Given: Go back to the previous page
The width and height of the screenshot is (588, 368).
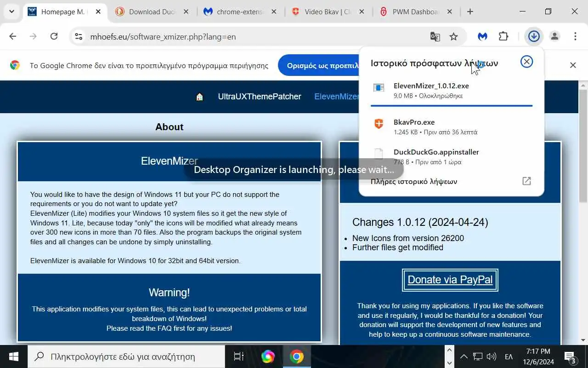Looking at the screenshot, I should click(x=13, y=36).
